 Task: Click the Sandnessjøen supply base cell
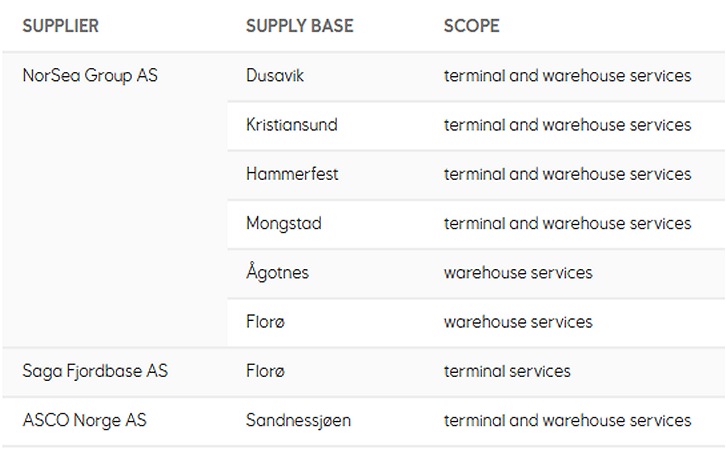[298, 420]
